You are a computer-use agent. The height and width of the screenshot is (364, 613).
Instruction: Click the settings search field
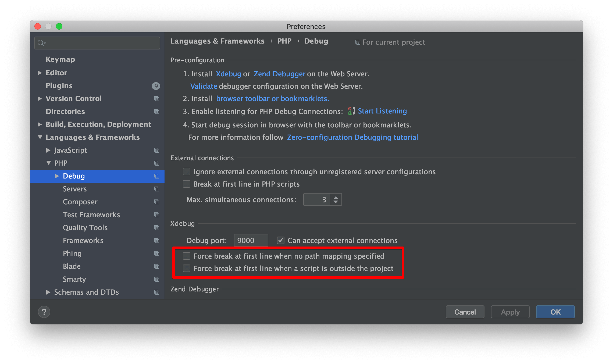97,43
